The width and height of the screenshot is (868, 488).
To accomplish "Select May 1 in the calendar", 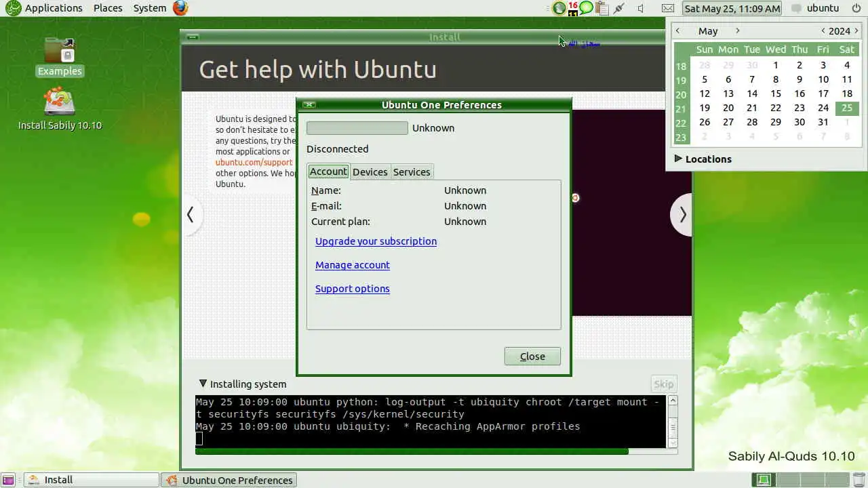I will pos(776,65).
